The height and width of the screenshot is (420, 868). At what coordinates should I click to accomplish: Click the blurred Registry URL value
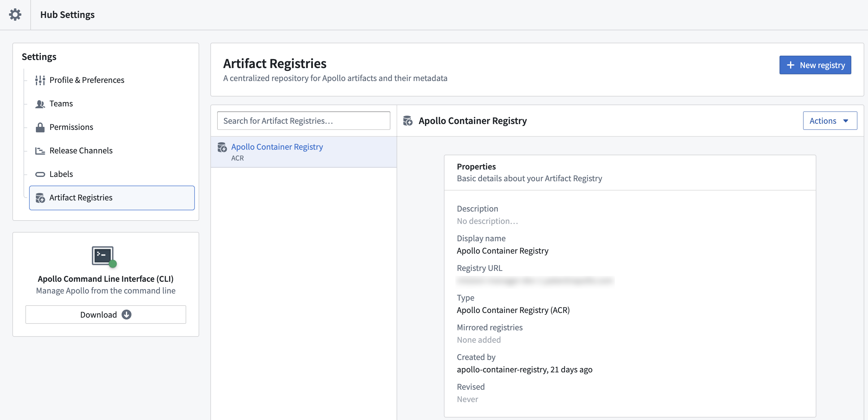pos(535,281)
